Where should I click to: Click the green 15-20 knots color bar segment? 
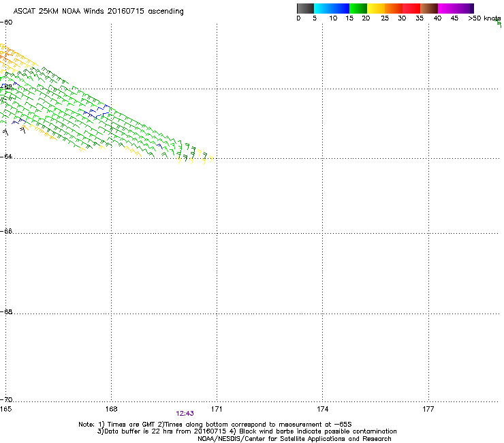358,8
